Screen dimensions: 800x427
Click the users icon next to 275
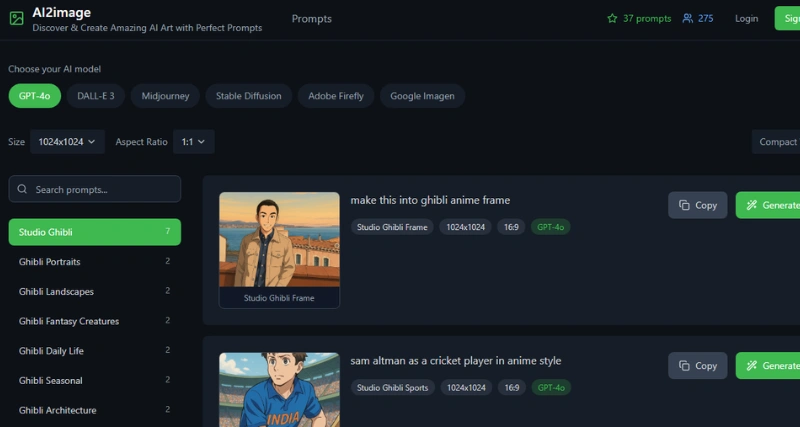coord(688,19)
